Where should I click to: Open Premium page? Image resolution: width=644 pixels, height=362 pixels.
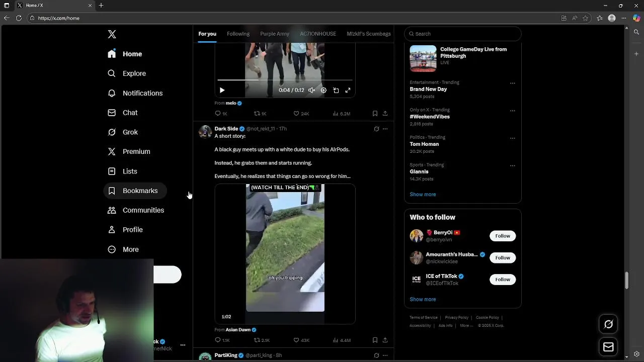[x=129, y=151]
